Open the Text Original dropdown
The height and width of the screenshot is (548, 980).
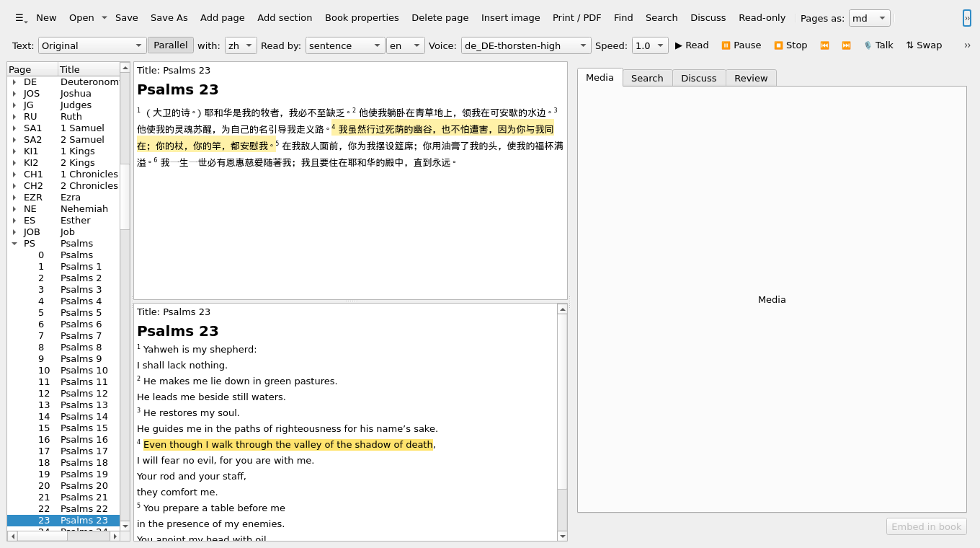pyautogui.click(x=92, y=45)
